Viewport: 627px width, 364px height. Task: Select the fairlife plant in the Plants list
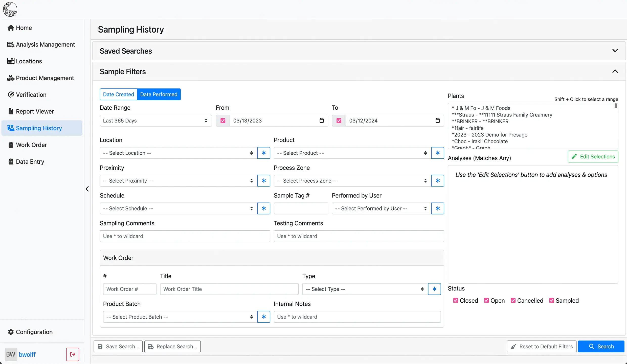tap(468, 128)
